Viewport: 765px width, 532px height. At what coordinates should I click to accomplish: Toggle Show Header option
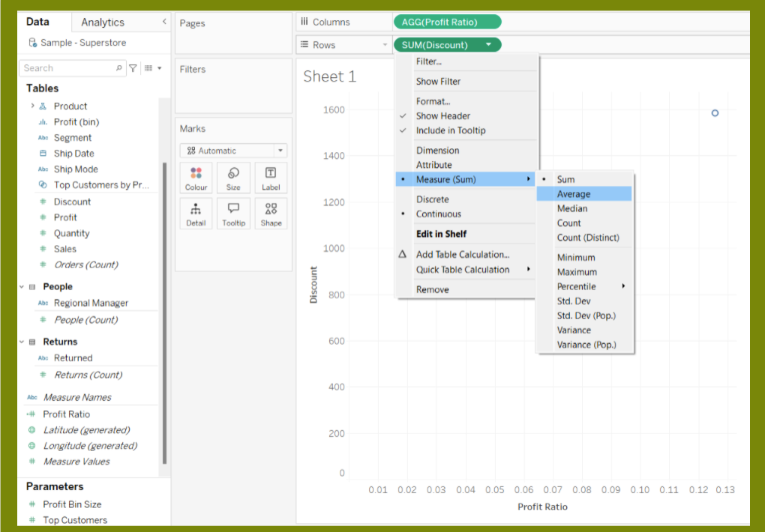443,115
